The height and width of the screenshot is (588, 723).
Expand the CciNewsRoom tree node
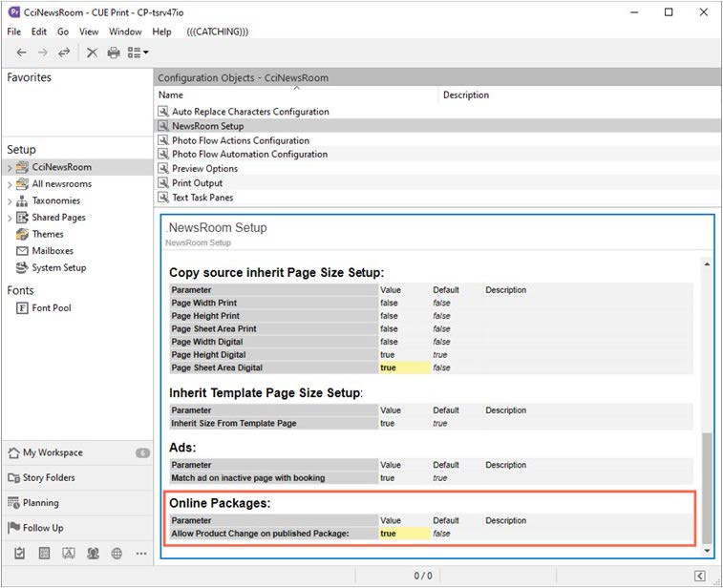click(x=10, y=168)
